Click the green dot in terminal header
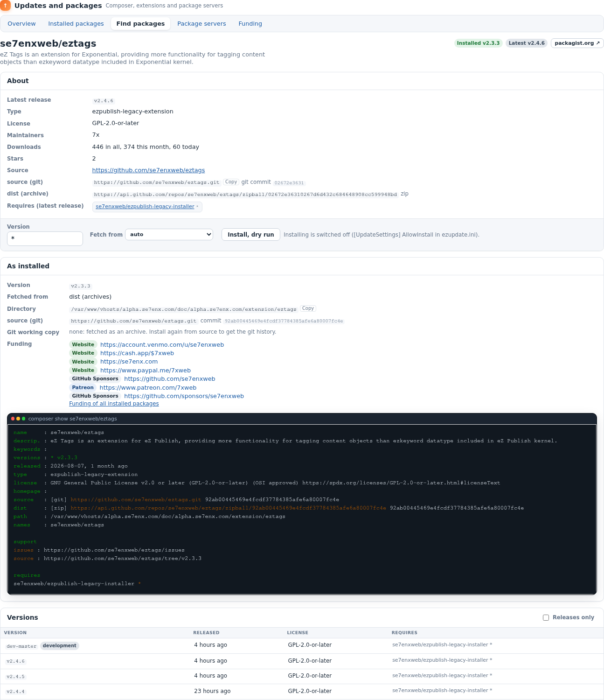Screen dimensions: 604x700 (x=24, y=419)
